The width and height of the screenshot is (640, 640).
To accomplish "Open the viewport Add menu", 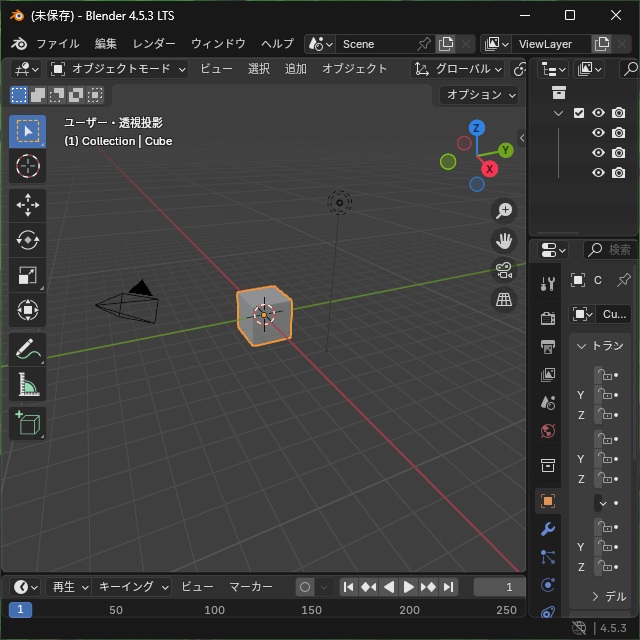I will [x=295, y=69].
